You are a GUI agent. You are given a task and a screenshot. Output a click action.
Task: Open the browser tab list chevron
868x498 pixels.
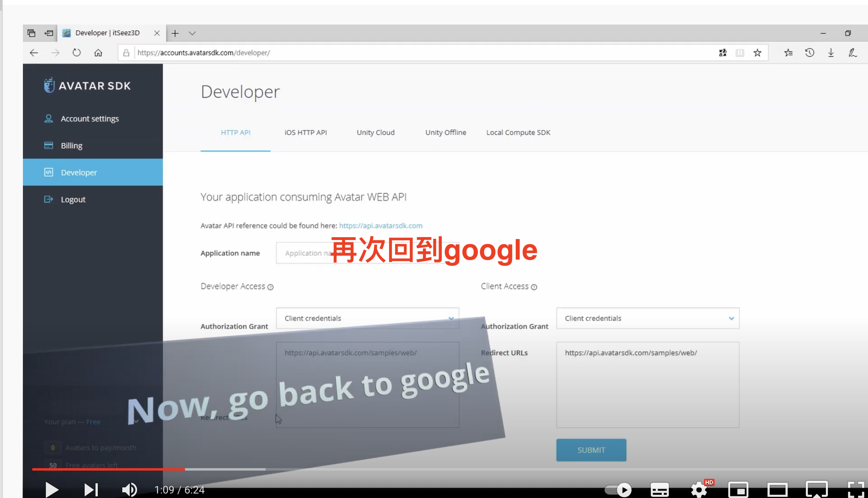click(x=192, y=33)
